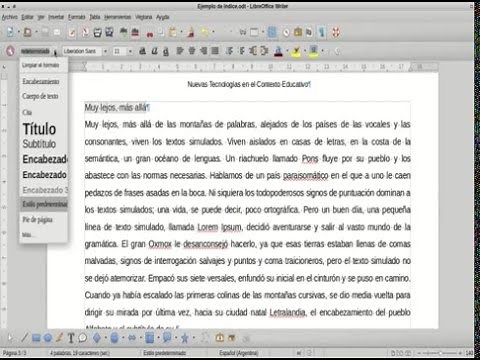
Task: Open the Print Preview icon
Action: 109,32
